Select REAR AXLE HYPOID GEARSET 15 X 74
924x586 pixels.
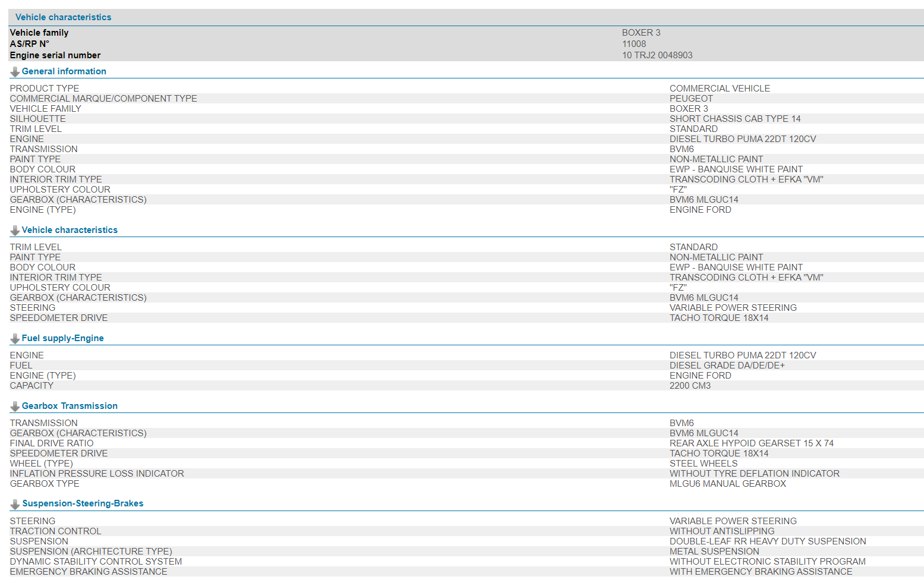pos(752,443)
